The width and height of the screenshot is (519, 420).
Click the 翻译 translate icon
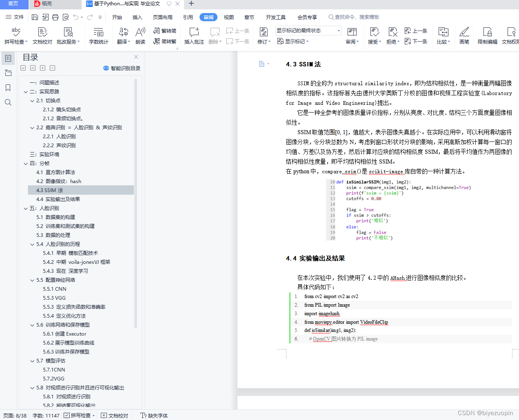(123, 36)
